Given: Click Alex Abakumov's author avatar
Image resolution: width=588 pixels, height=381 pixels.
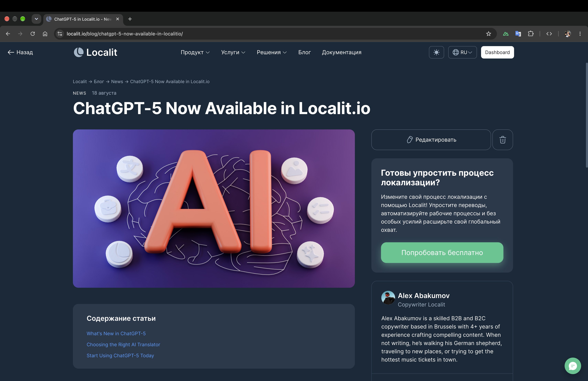Looking at the screenshot, I should click(388, 297).
